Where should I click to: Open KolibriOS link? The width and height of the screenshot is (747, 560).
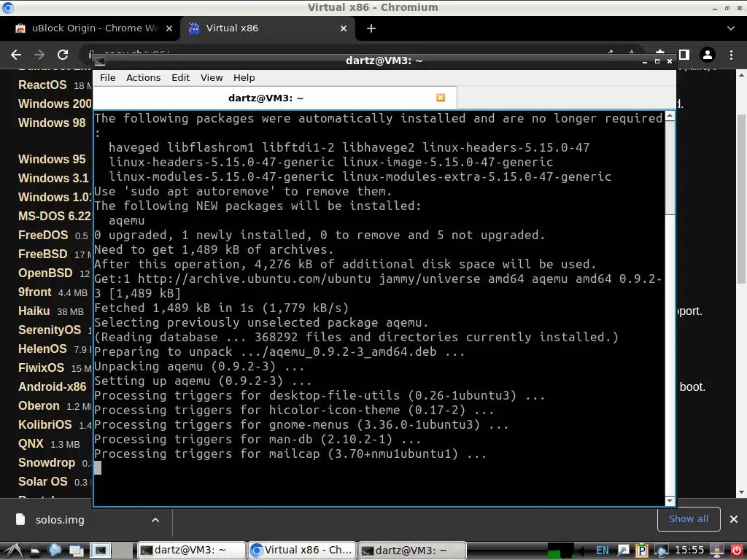[44, 425]
